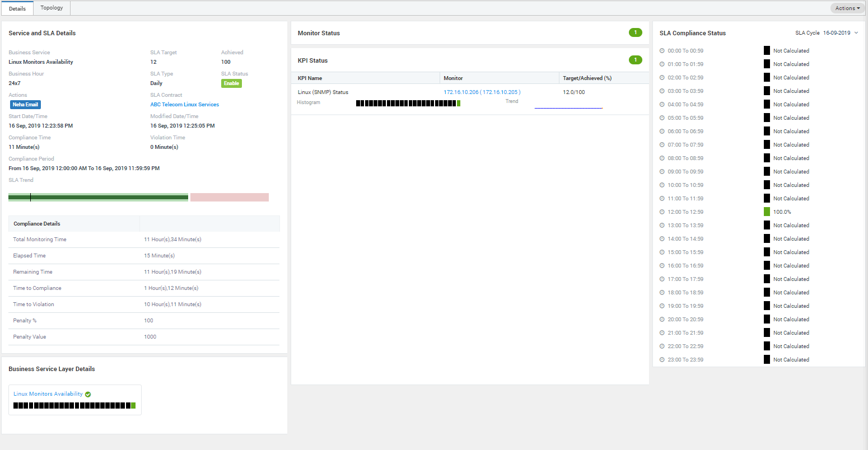Click the Business Service Layer histogram bar

coord(74,406)
